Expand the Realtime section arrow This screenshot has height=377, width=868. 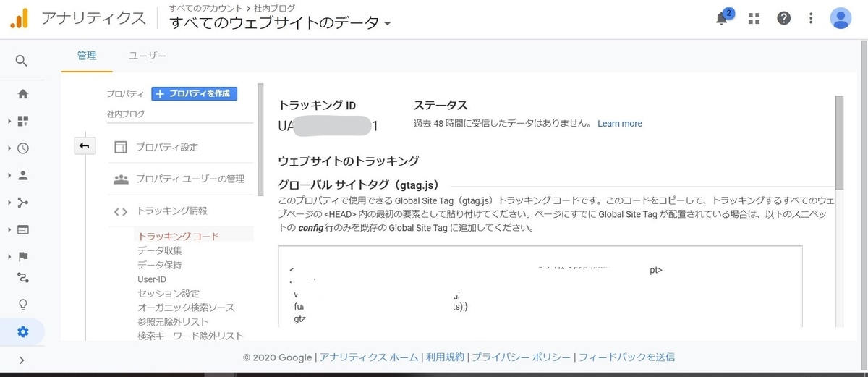point(9,148)
